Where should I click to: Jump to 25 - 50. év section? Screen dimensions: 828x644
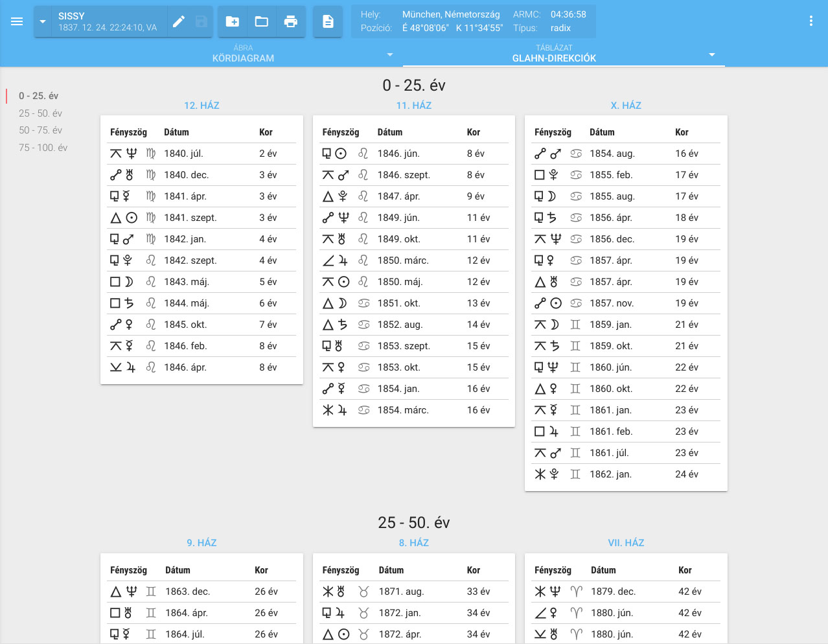point(40,113)
